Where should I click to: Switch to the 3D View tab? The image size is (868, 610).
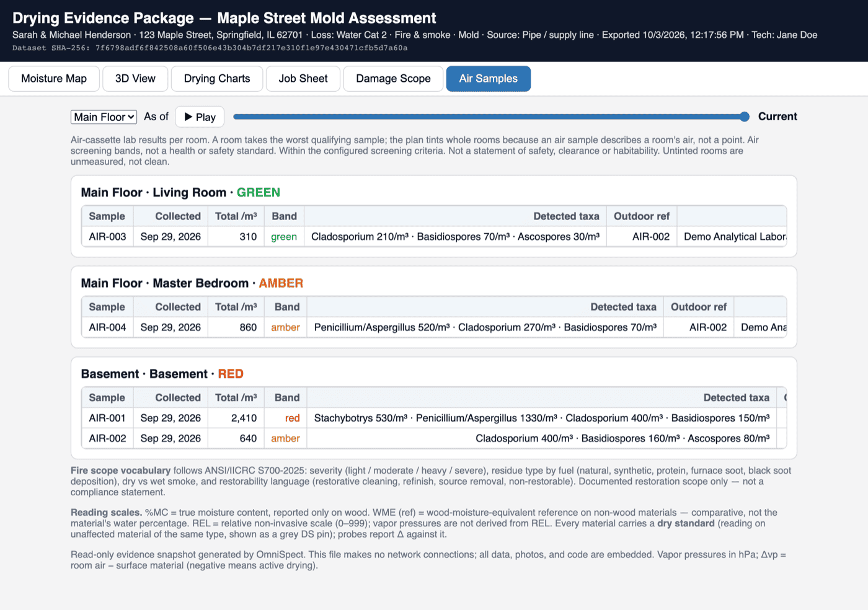pyautogui.click(x=135, y=79)
